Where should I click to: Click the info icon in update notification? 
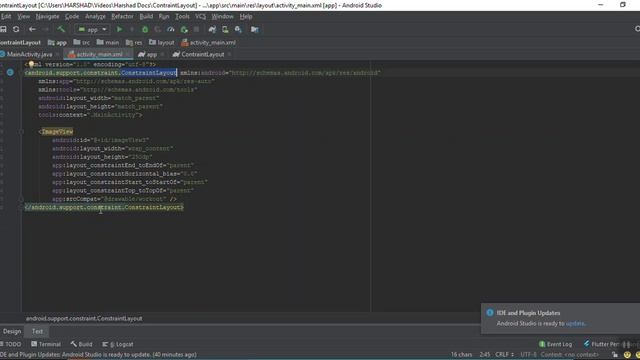pyautogui.click(x=490, y=313)
